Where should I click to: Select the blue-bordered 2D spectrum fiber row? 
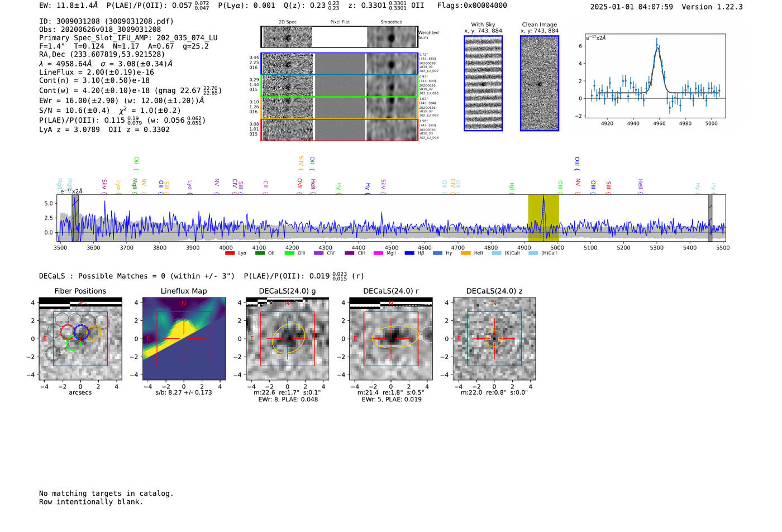click(339, 64)
